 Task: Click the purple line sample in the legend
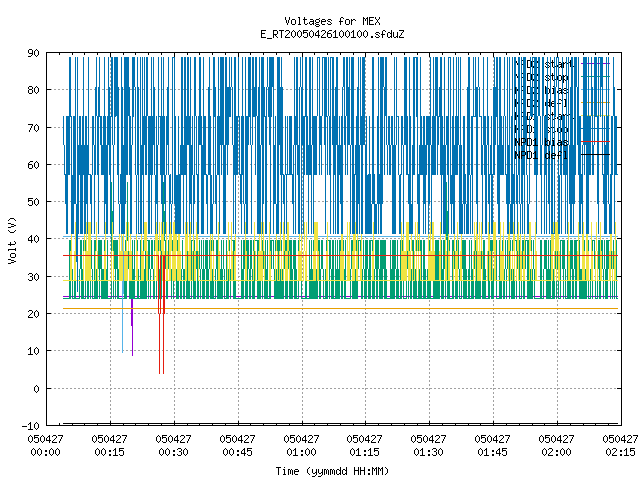[x=596, y=64]
